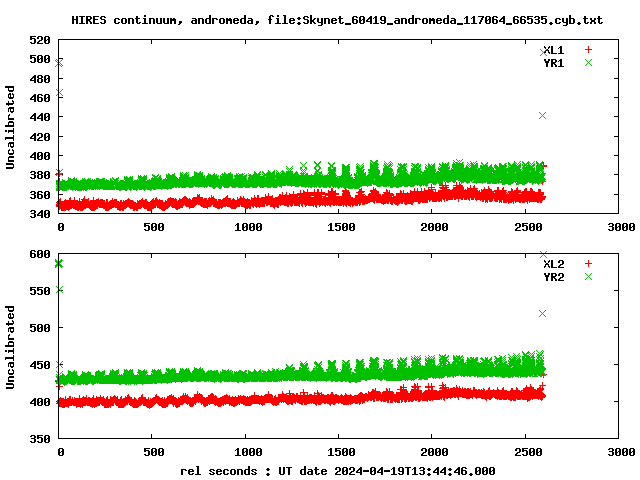
Task: Click the YR1 legend label
Action: click(554, 63)
